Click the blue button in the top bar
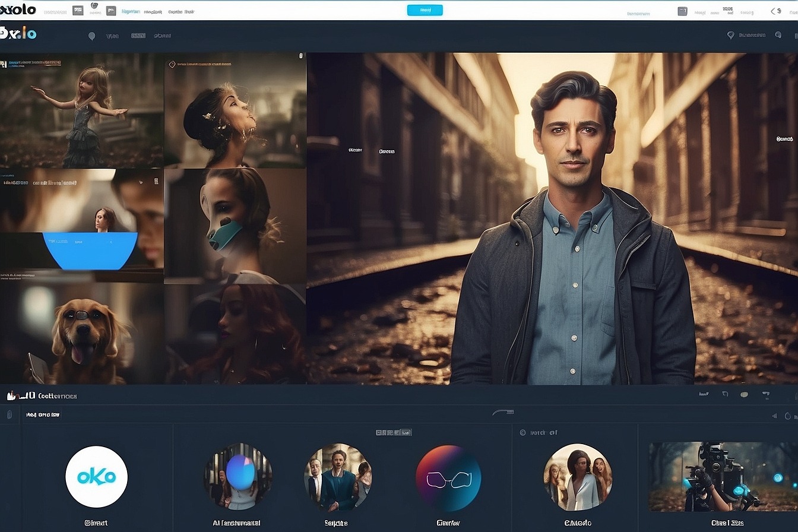 click(x=425, y=10)
